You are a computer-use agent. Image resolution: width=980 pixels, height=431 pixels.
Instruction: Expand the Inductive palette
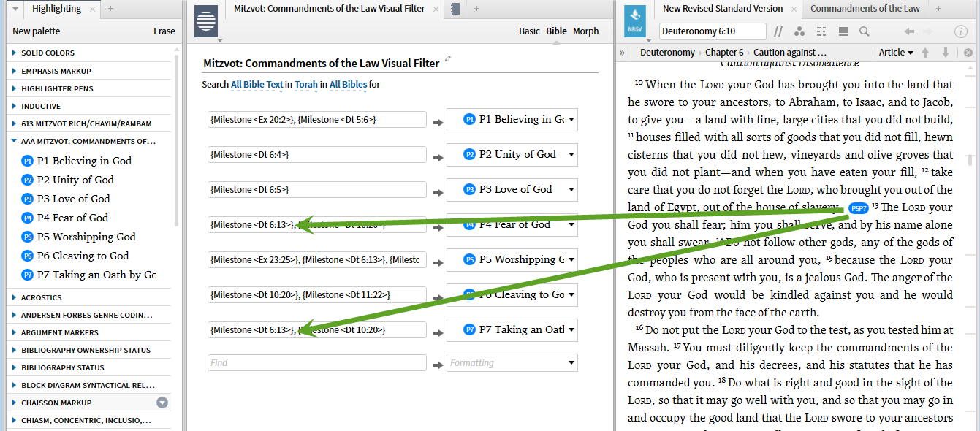coord(15,106)
